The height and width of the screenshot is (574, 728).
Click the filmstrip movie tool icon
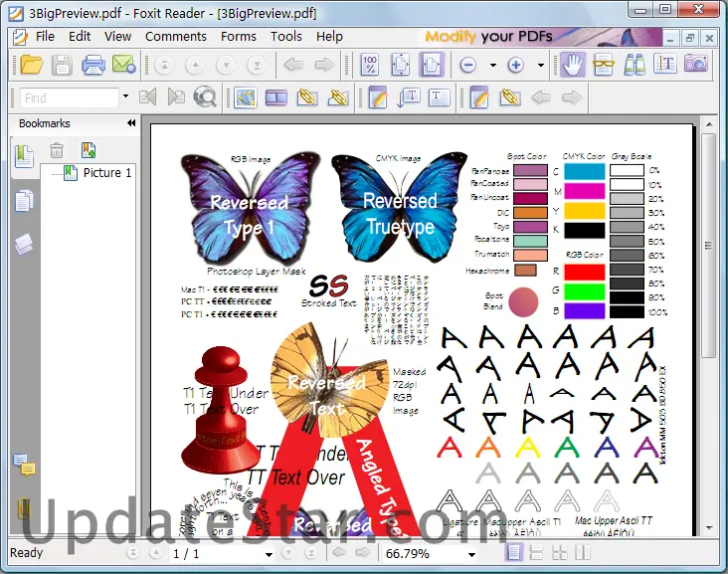[276, 97]
